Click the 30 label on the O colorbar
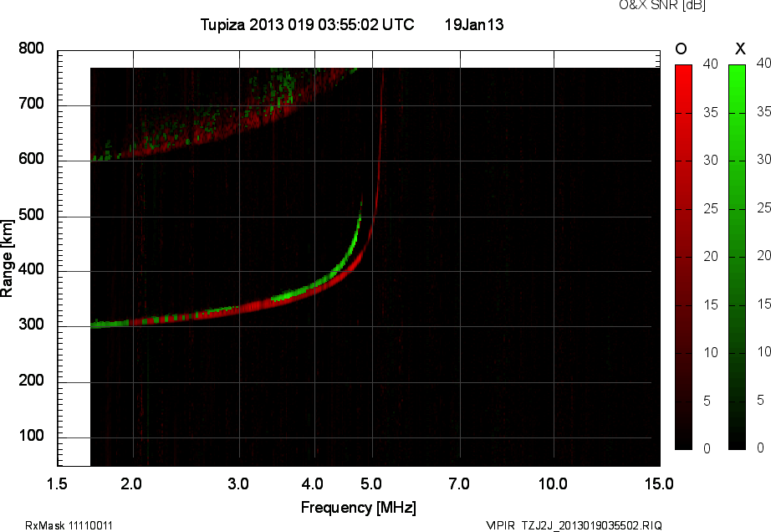The height and width of the screenshot is (532, 771). 711,161
